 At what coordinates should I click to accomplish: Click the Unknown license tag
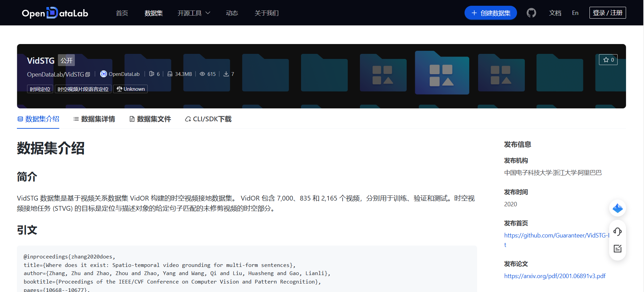click(x=130, y=89)
